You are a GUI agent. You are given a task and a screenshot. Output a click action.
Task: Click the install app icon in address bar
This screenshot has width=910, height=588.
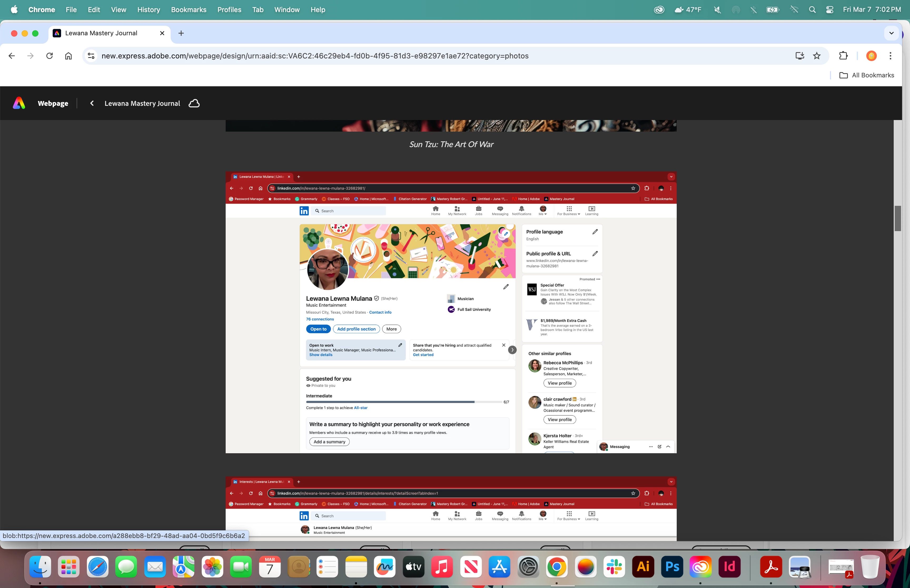click(x=800, y=56)
